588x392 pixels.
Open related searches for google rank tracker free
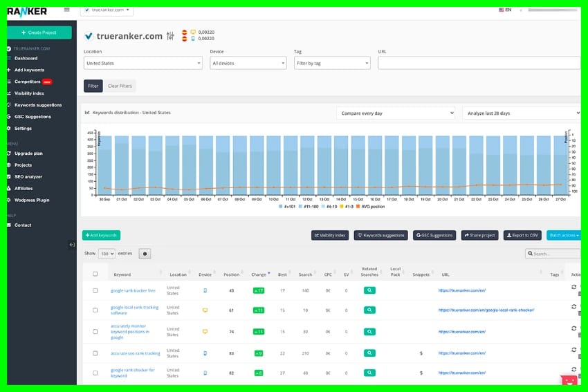[369, 290]
